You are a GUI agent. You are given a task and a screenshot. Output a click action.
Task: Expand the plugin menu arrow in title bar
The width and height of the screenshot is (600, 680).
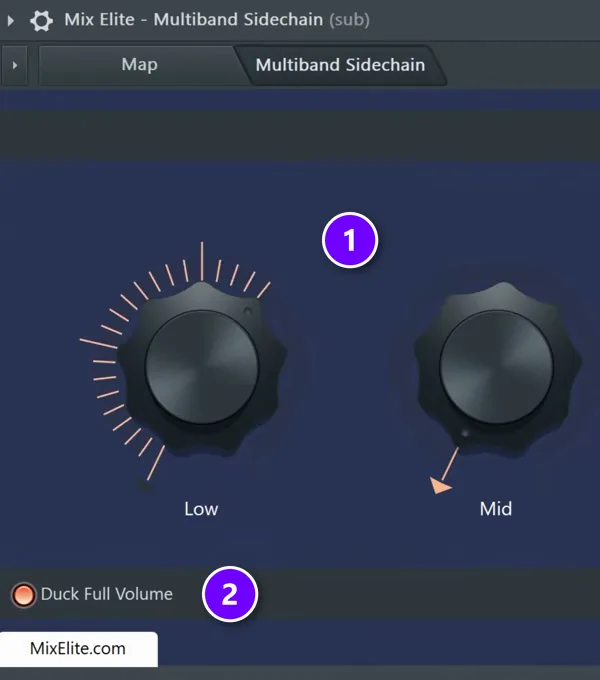[x=11, y=20]
